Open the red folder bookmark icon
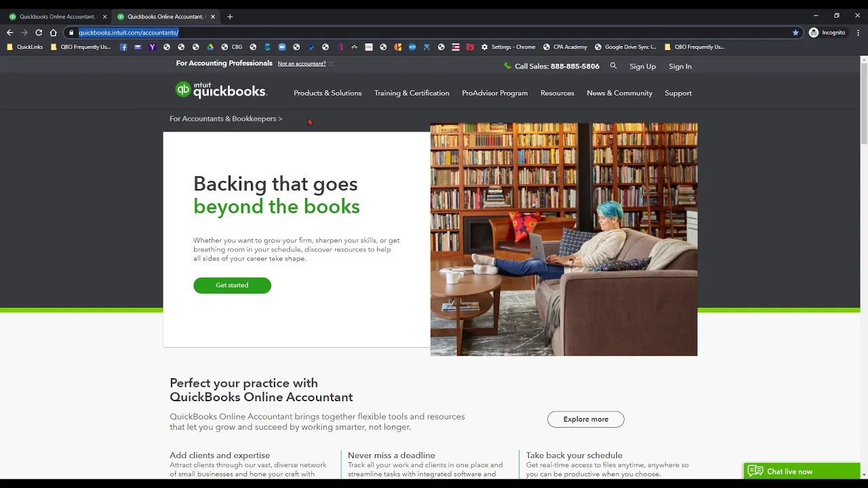Screen dimensions: 868x488 point(470,47)
